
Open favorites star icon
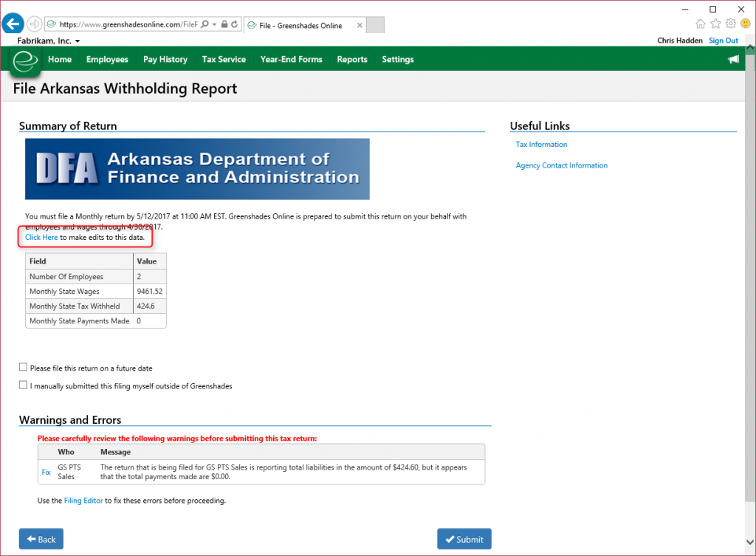pos(716,24)
